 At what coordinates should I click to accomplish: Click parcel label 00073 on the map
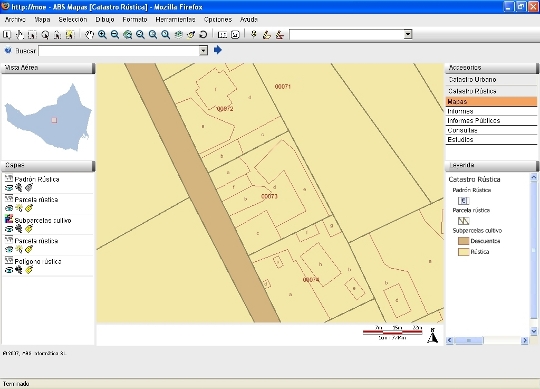[x=269, y=196]
